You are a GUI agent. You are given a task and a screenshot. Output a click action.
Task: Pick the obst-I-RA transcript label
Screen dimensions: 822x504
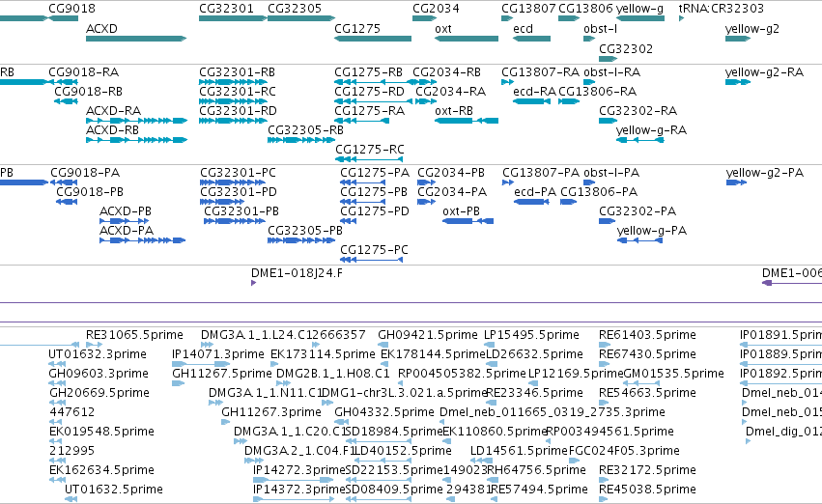(611, 72)
